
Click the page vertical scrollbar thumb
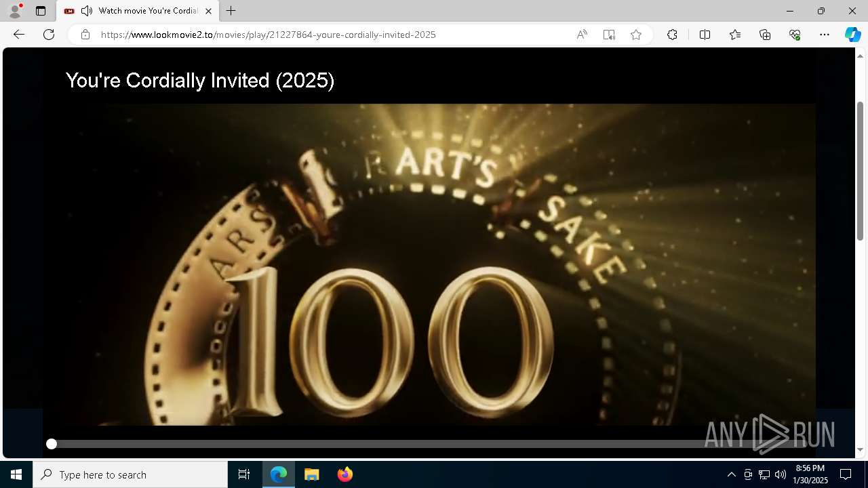pos(860,171)
